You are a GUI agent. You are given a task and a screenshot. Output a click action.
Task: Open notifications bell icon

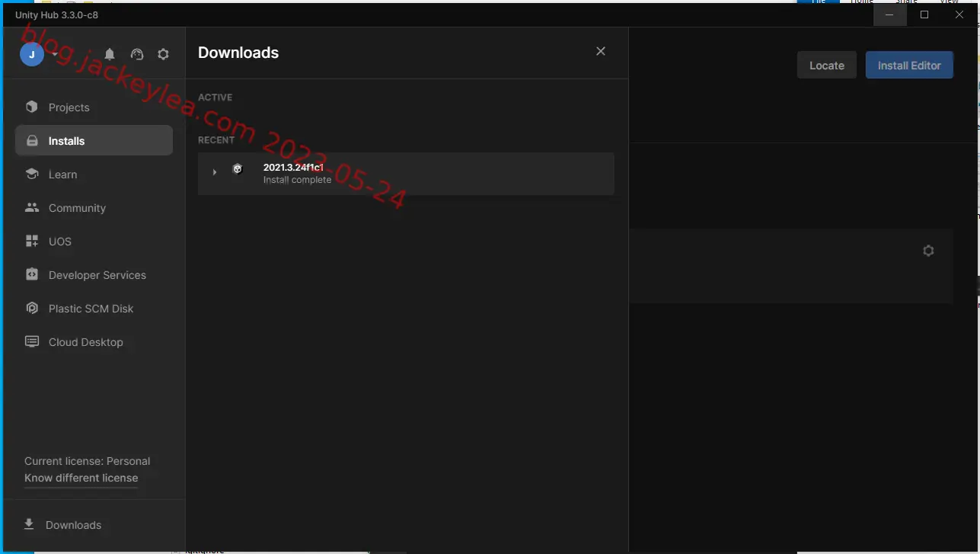[x=110, y=54]
